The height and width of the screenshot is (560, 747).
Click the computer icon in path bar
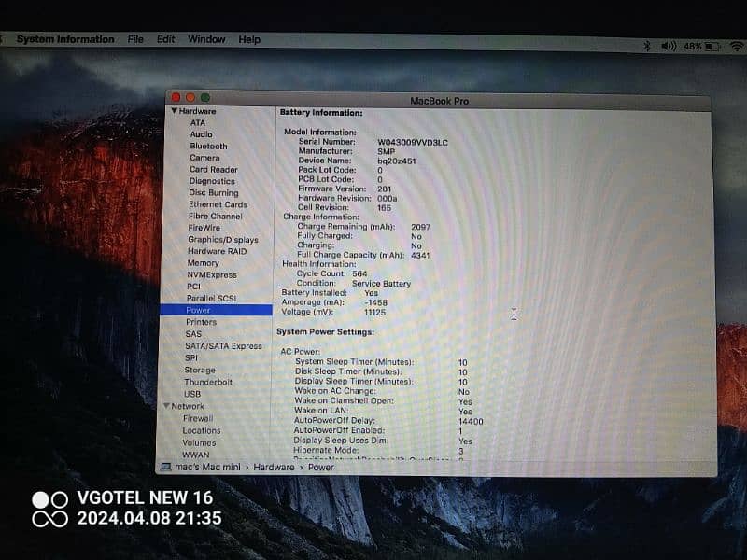[166, 467]
